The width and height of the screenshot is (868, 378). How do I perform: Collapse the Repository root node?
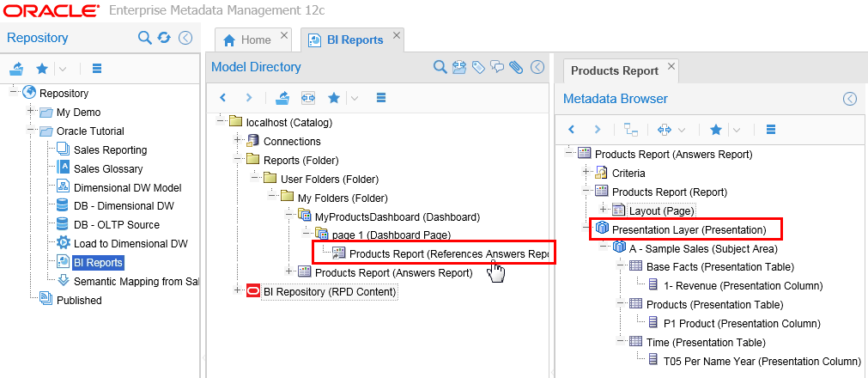tap(14, 92)
